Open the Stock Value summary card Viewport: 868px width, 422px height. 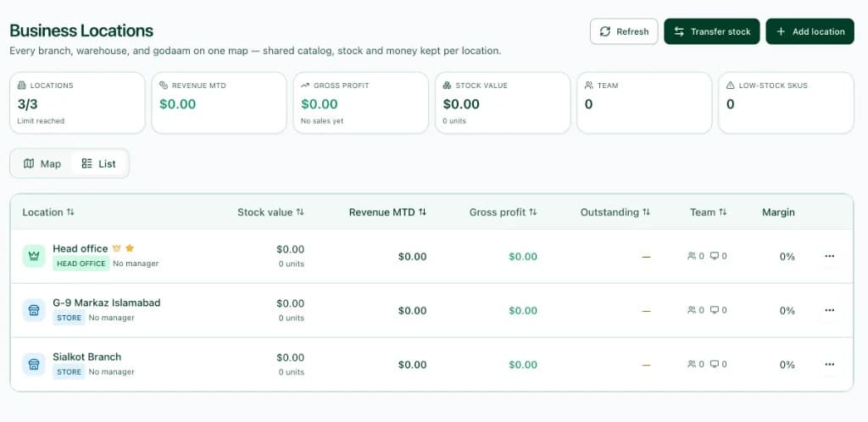coord(503,103)
